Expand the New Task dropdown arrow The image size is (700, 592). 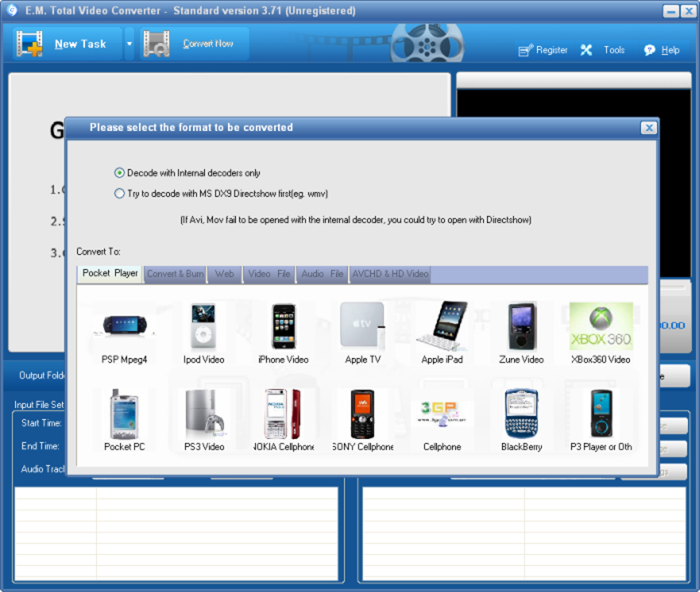pyautogui.click(x=129, y=44)
